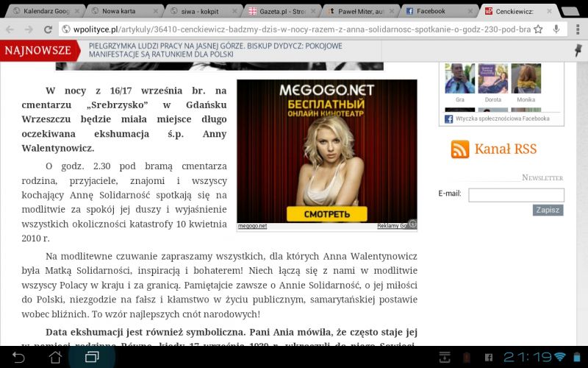588x368 pixels.
Task: Tap the Android back navigation button
Action: click(x=18, y=357)
